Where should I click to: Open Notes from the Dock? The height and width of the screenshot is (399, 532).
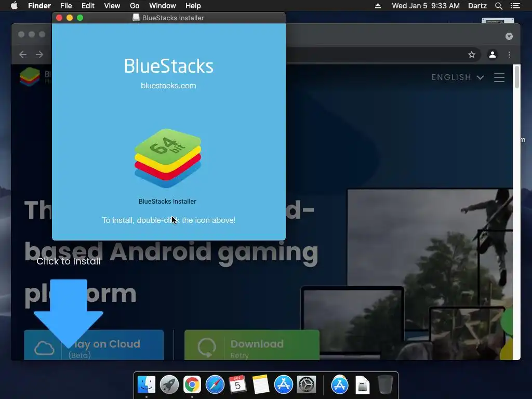261,385
